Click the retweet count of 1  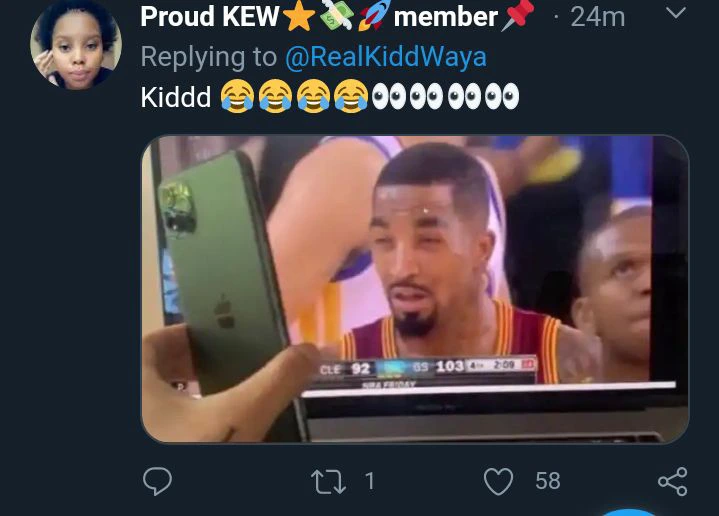[x=369, y=482]
